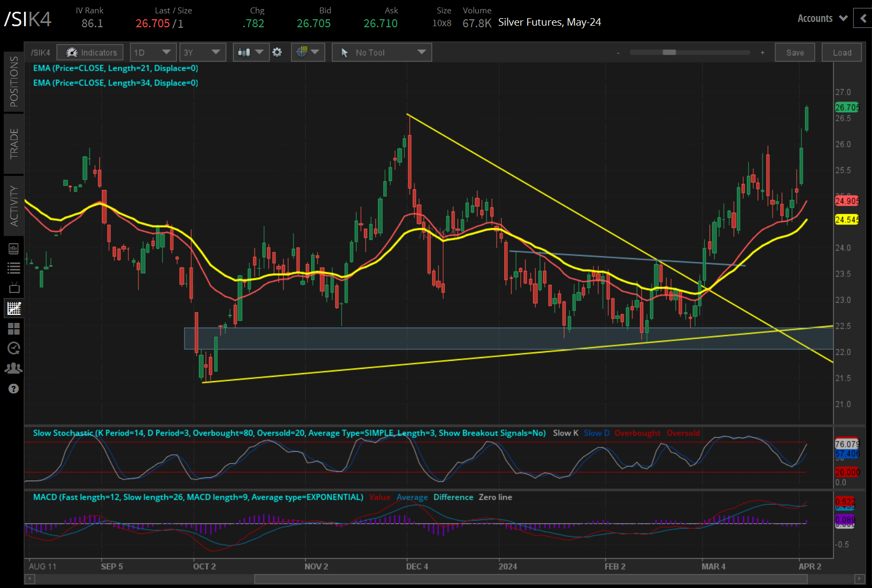Click the plus zoom-in button

point(762,52)
